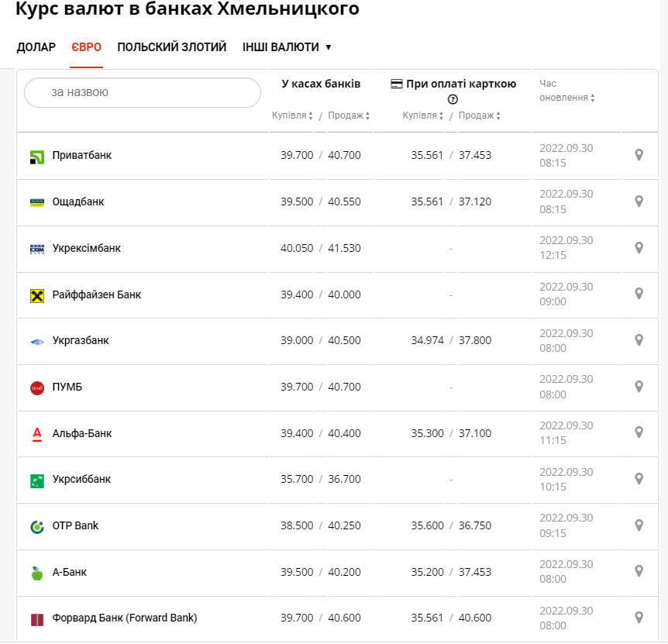This screenshot has width=668, height=644.
Task: Sort by Час оновлення column
Action: tap(567, 98)
